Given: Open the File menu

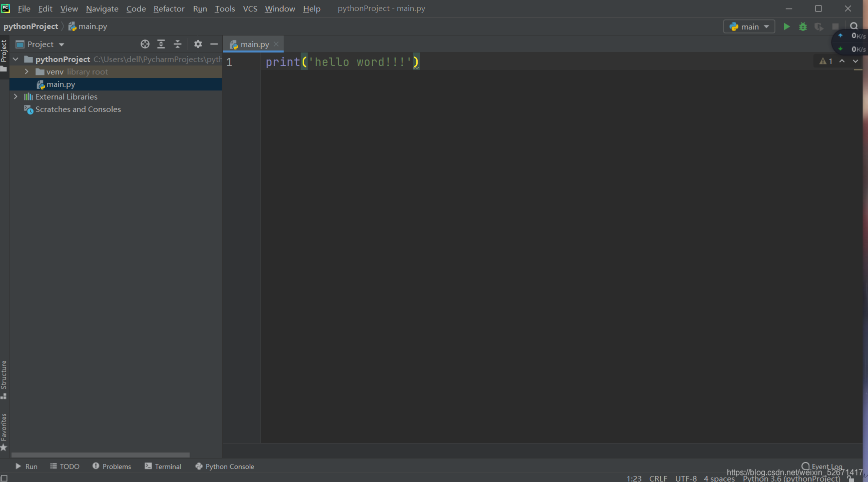Looking at the screenshot, I should click(x=24, y=8).
